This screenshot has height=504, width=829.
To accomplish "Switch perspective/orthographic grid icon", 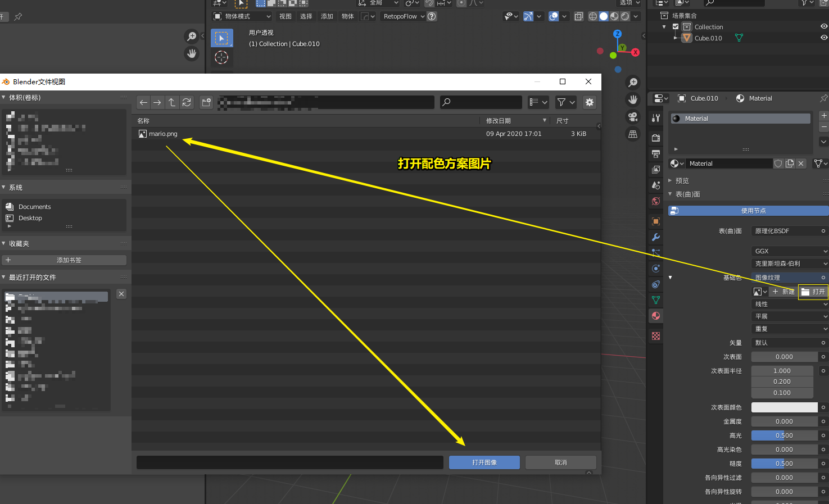I will pyautogui.click(x=633, y=134).
